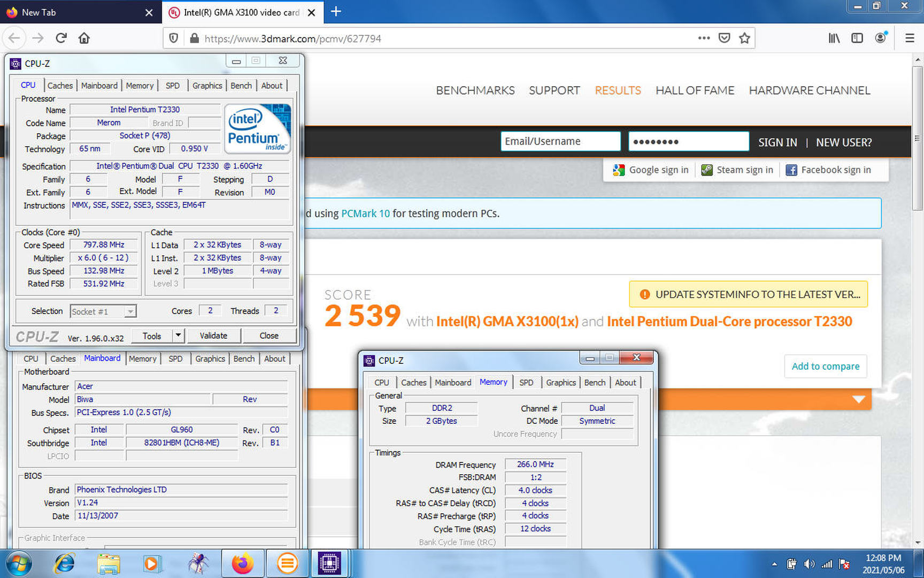Open PCMark 10 link

point(366,214)
